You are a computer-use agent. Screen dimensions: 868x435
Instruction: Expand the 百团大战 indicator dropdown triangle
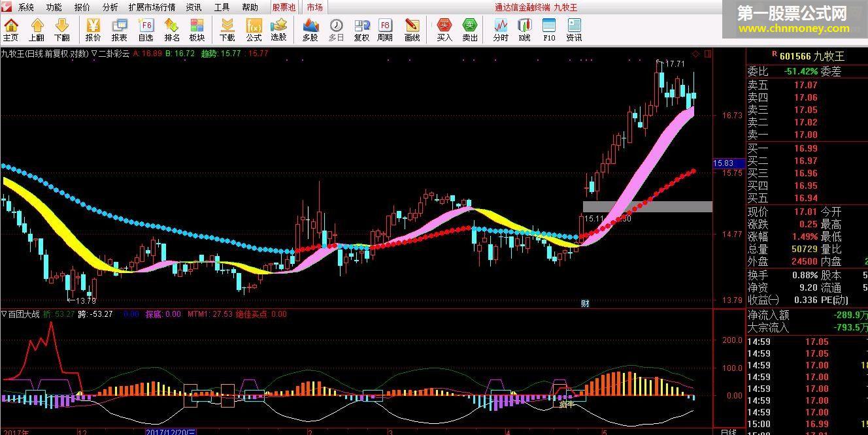4,314
